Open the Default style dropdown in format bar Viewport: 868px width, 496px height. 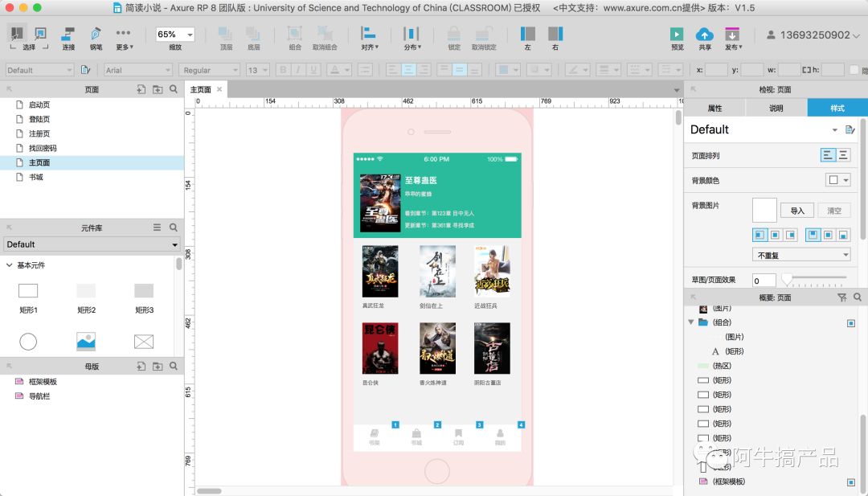coord(39,70)
